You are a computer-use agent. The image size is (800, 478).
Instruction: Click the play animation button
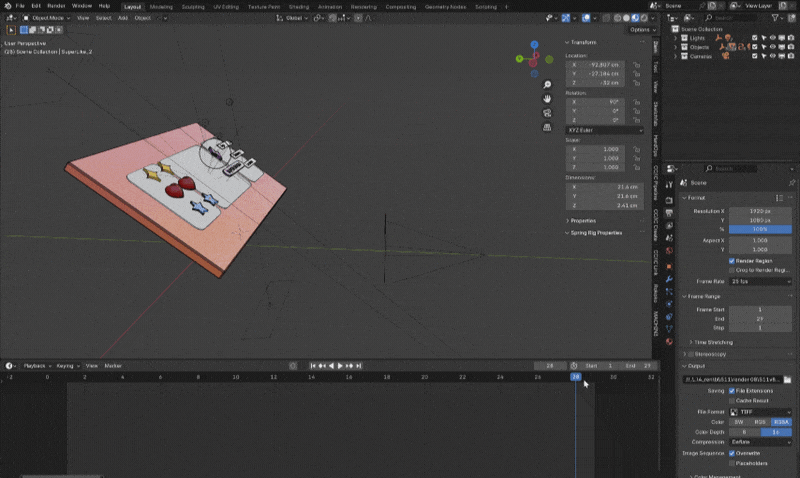point(341,366)
